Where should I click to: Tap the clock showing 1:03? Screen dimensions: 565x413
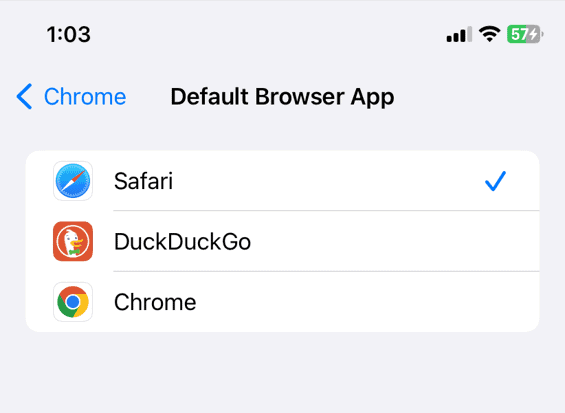(68, 35)
